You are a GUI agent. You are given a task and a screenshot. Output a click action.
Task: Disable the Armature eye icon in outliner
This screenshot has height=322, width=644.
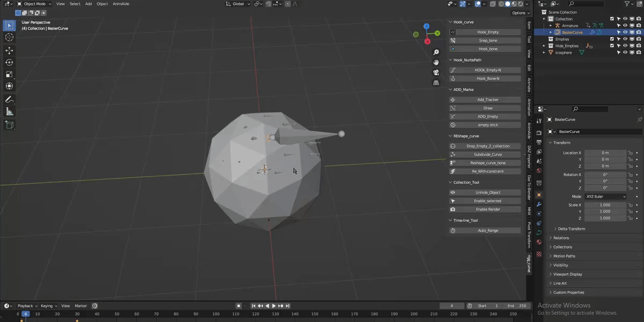pos(625,25)
